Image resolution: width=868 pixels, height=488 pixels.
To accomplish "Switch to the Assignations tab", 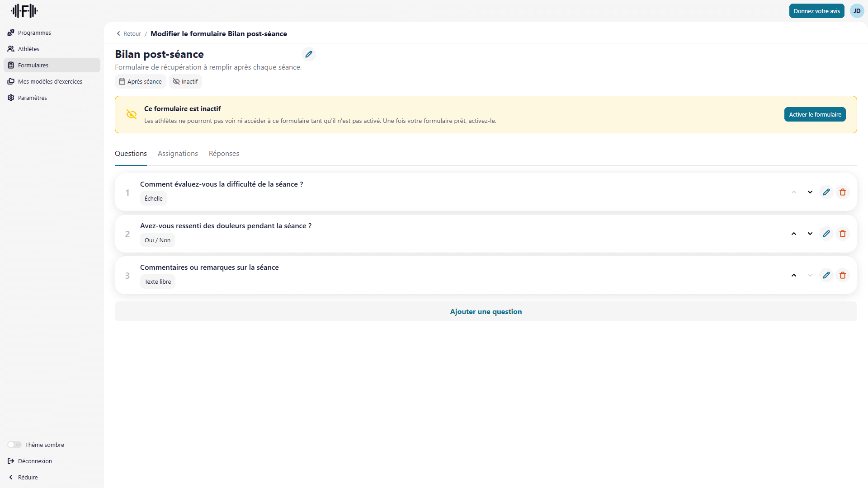I will [x=178, y=154].
